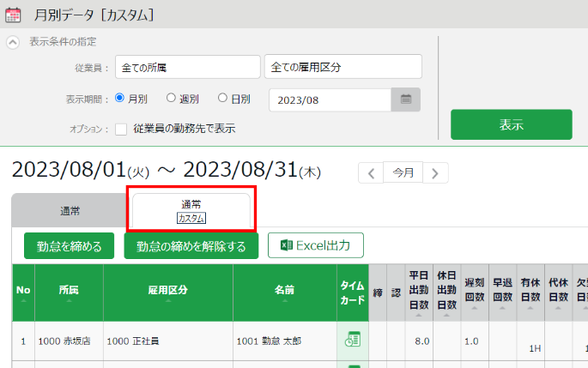Enable 従業員の勤務先で表示 checkbox

121,129
